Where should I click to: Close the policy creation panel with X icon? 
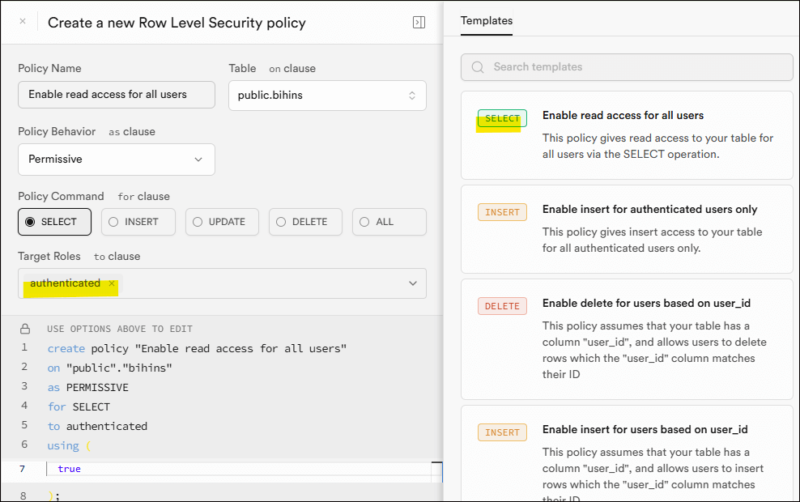pos(23,21)
